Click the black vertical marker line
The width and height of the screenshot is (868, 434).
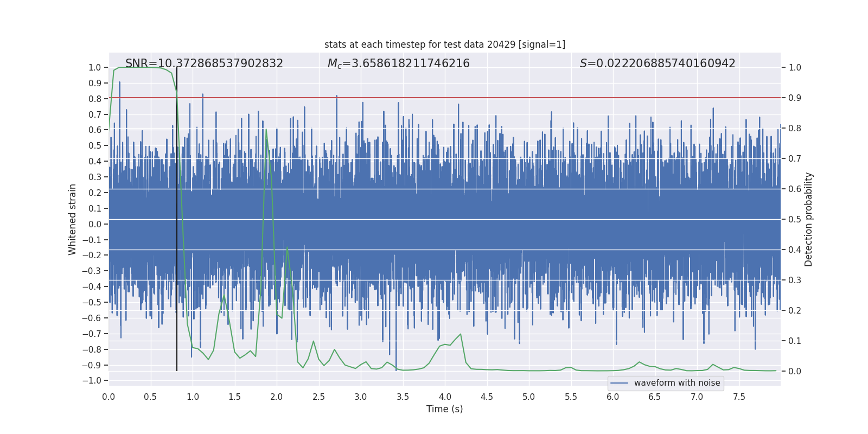[x=177, y=217]
